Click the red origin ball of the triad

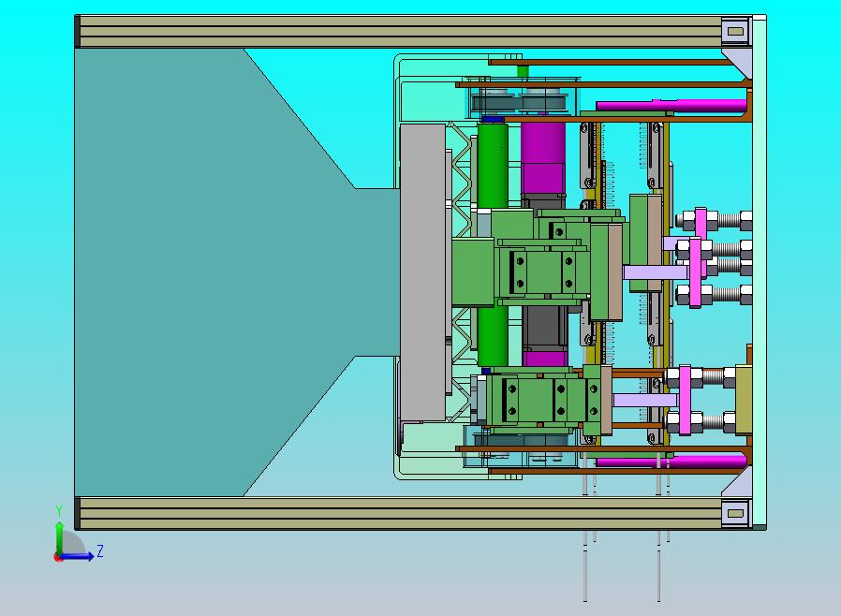(x=58, y=558)
